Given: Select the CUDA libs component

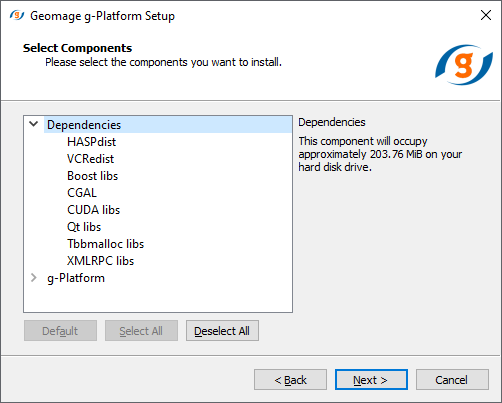Looking at the screenshot, I should pyautogui.click(x=93, y=210).
